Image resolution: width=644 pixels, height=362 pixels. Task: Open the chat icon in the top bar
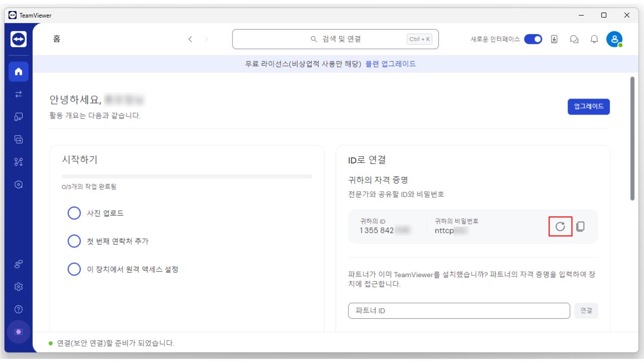[574, 39]
